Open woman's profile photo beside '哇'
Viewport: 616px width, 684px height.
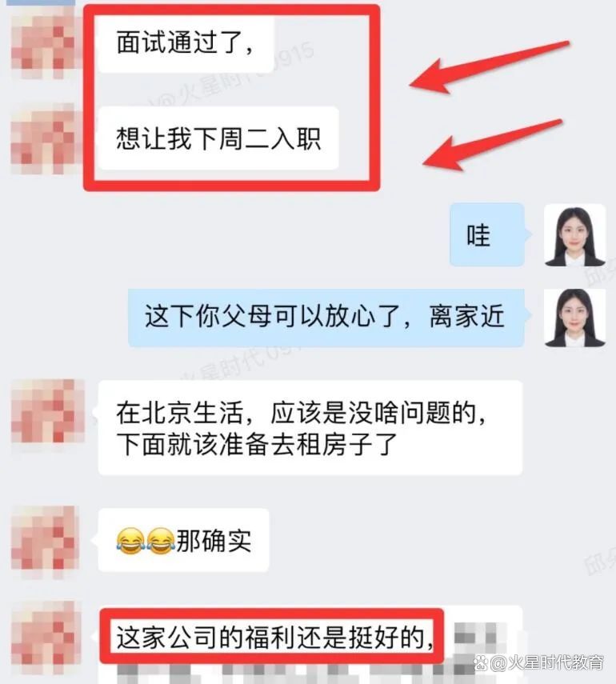pos(574,234)
